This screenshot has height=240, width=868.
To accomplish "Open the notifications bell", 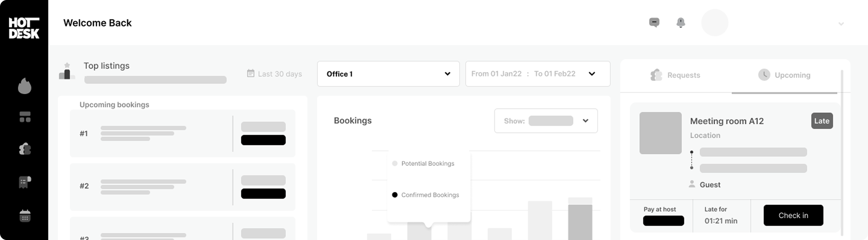I will (x=681, y=23).
